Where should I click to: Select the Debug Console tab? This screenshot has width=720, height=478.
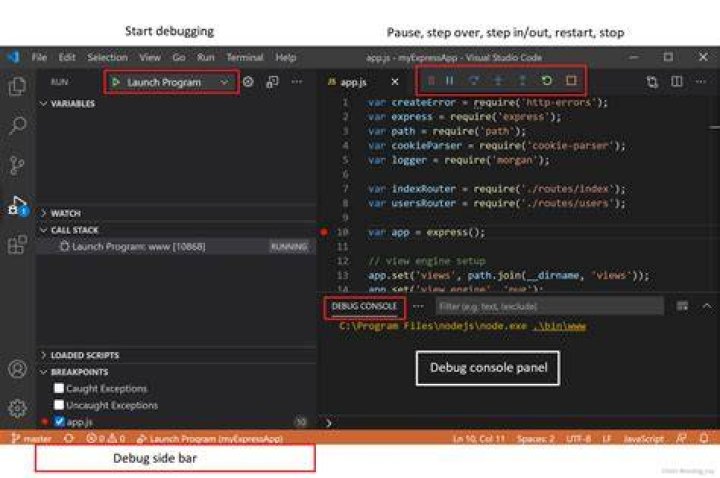coord(364,306)
